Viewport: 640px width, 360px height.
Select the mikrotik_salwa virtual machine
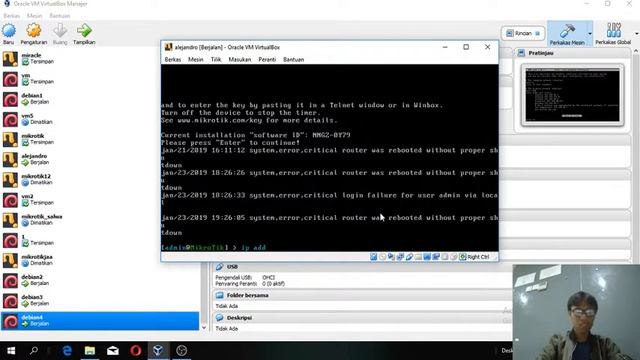(100, 220)
